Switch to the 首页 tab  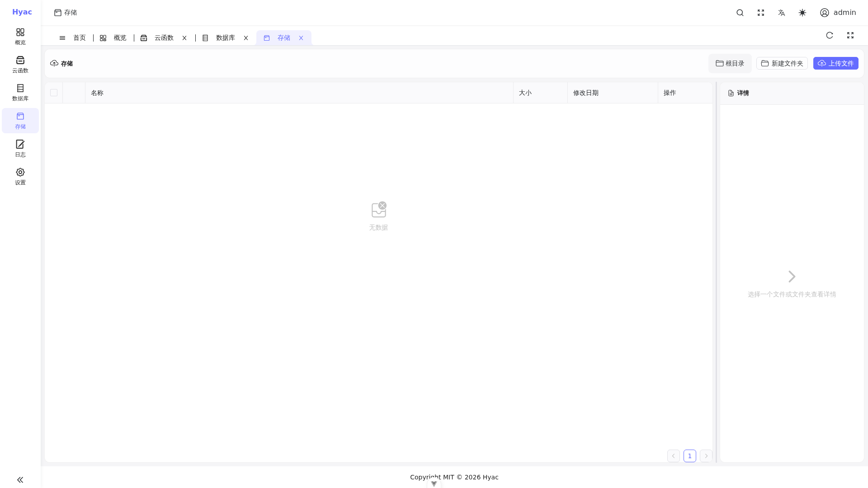[80, 38]
